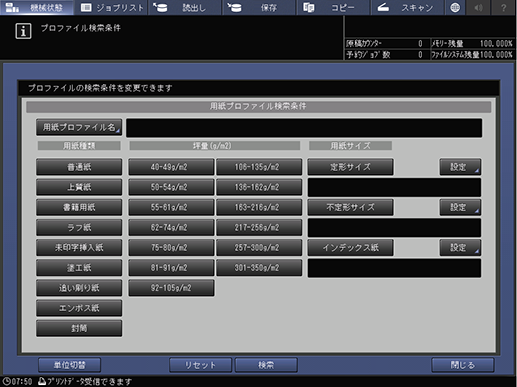Select weight 136-162g/m2

click(x=259, y=187)
